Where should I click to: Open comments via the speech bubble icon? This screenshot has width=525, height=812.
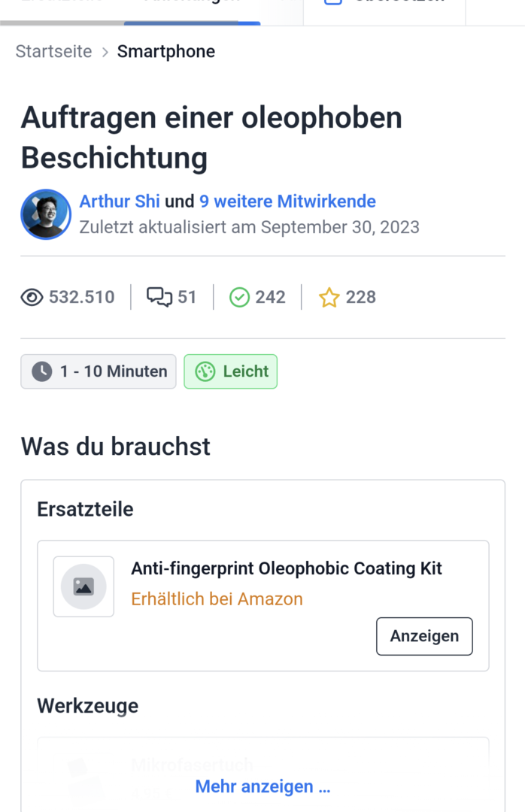point(159,298)
